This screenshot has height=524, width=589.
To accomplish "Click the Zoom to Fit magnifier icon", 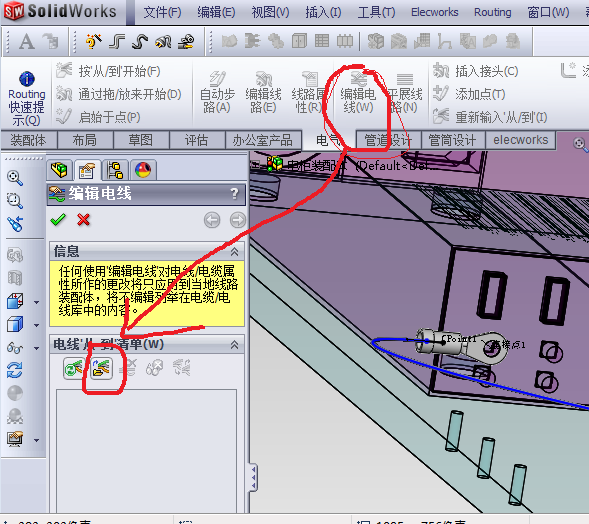I will [15, 178].
